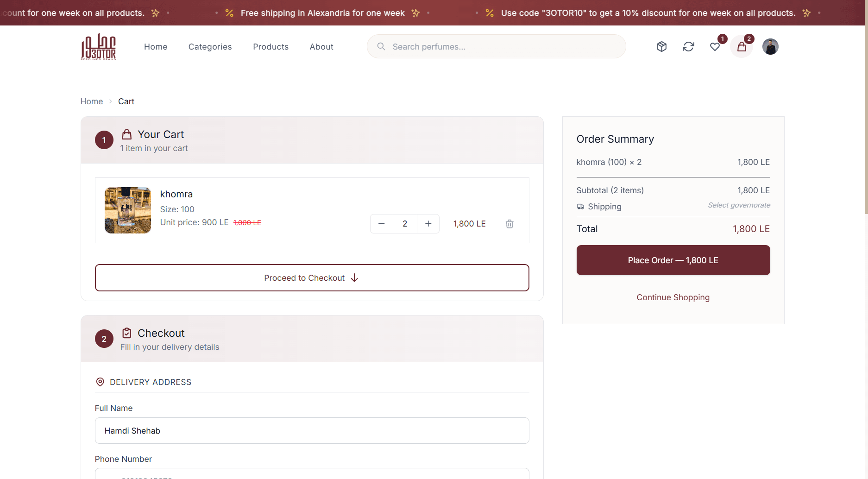Go to the Products page
This screenshot has width=868, height=479.
click(270, 47)
